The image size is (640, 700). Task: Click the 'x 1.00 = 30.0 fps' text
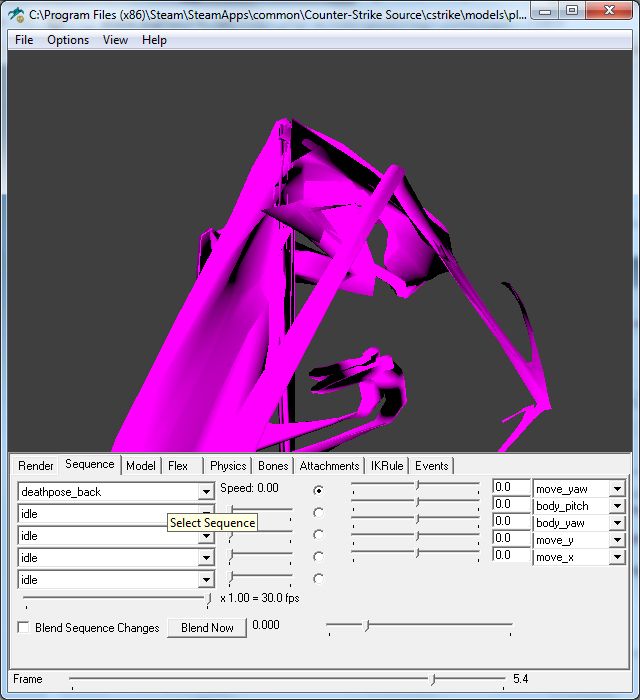pos(260,598)
